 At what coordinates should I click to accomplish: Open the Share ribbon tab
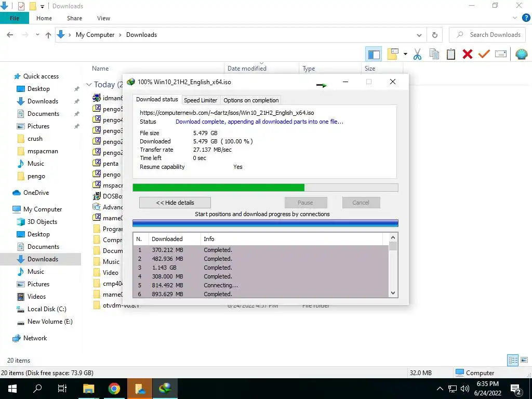(x=74, y=18)
